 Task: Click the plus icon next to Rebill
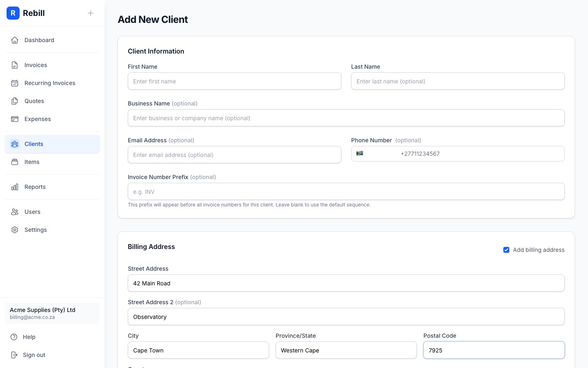(91, 13)
